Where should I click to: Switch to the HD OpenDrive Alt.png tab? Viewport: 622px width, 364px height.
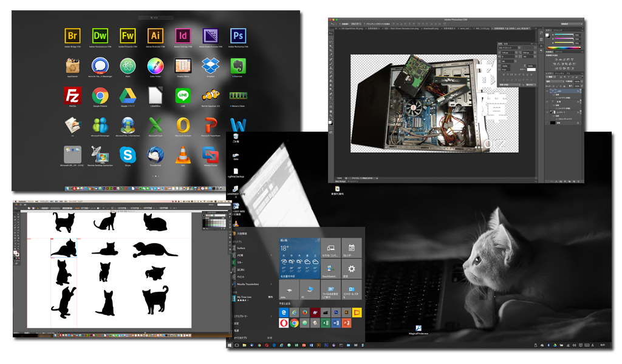(352, 29)
